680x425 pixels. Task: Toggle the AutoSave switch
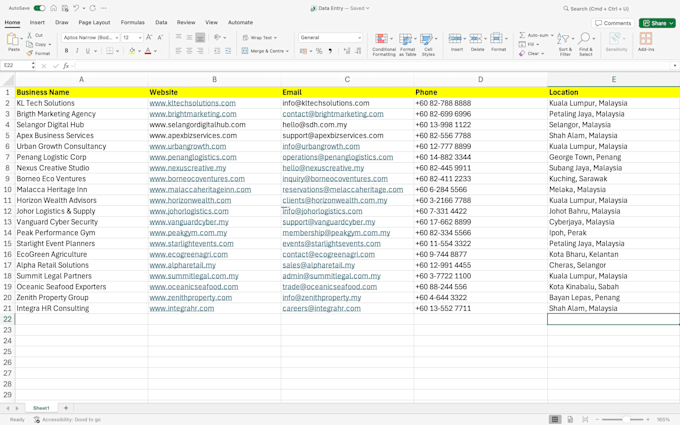[x=39, y=8]
